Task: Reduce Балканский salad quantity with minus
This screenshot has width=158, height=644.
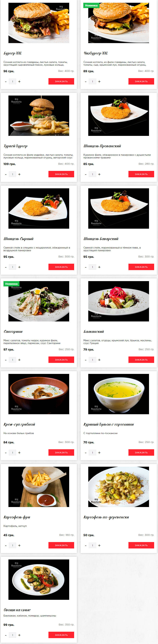Action: click(86, 360)
